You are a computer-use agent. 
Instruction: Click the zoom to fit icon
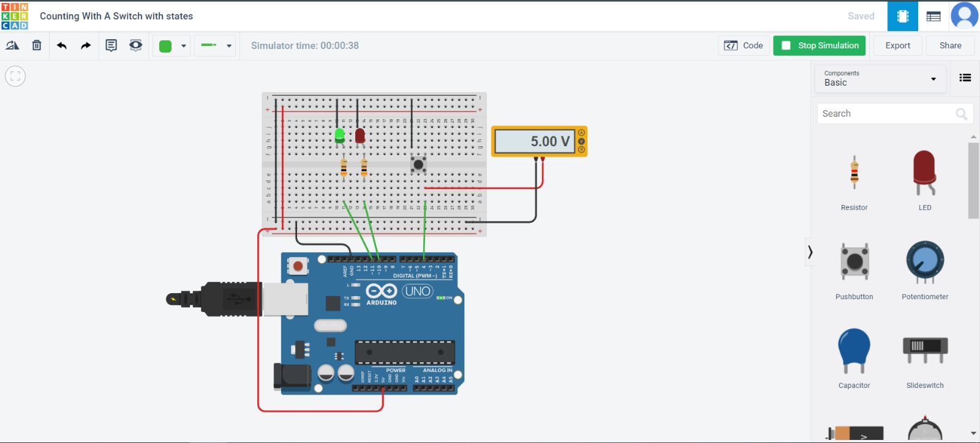pyautogui.click(x=15, y=76)
